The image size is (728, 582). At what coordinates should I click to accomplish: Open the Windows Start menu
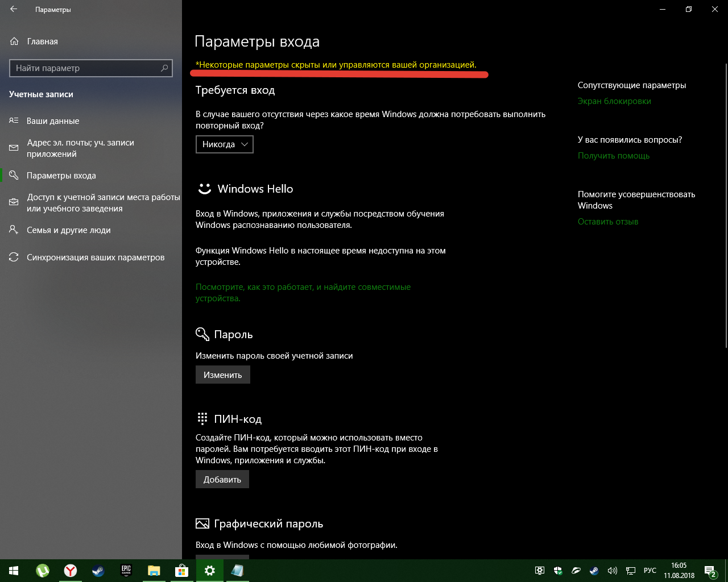point(14,571)
